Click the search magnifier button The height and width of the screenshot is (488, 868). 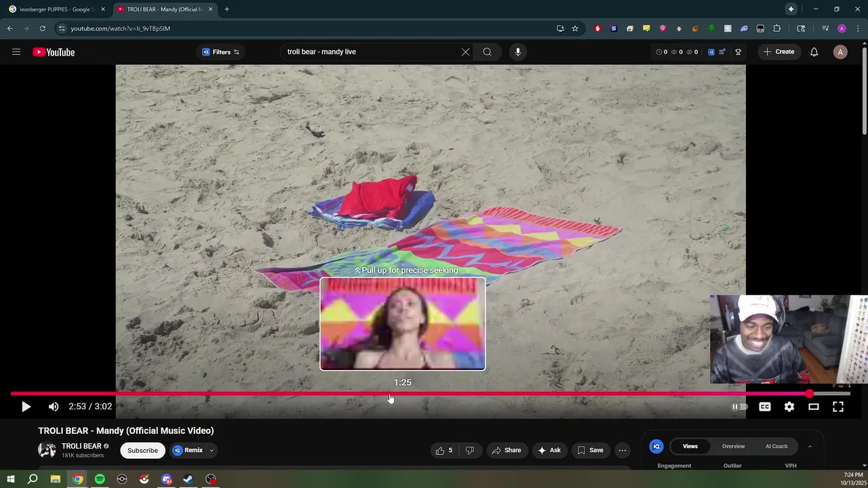487,52
